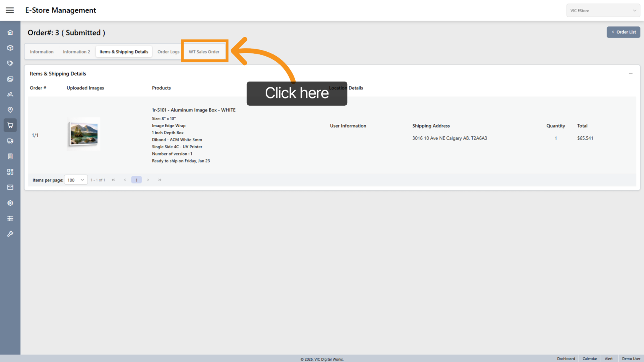Select the shopping cart sidebar icon
This screenshot has width=644, height=362.
coord(10,125)
